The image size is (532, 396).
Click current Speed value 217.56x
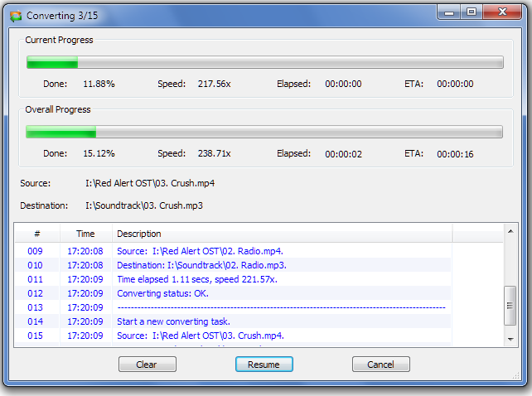point(215,84)
